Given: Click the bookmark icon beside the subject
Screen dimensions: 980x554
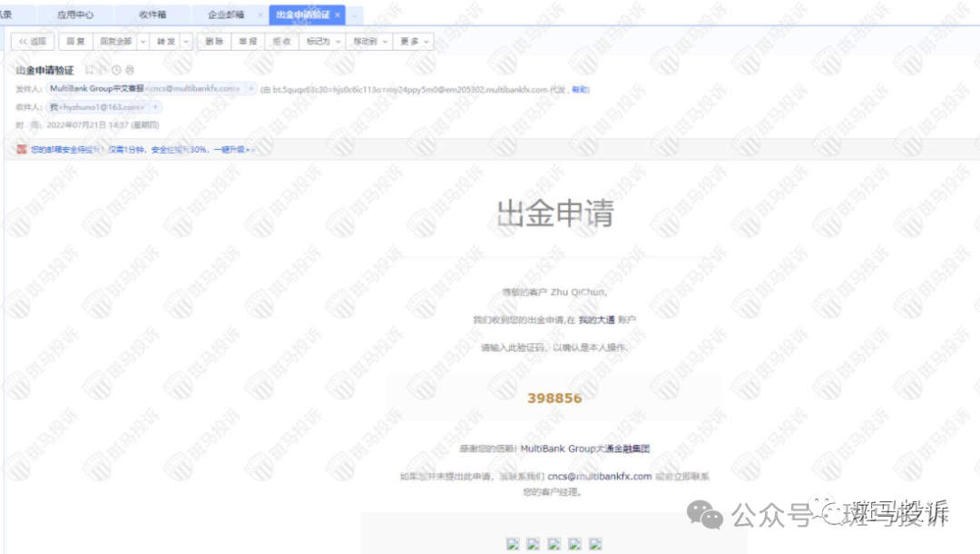Looking at the screenshot, I should pyautogui.click(x=89, y=70).
